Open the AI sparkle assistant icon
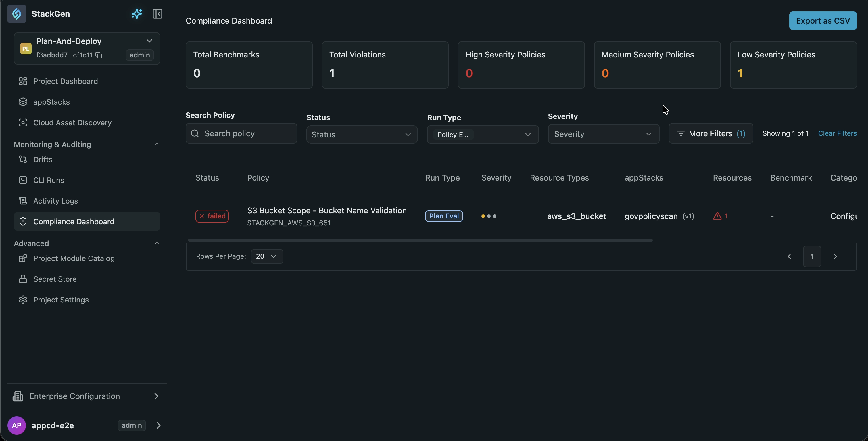868x441 pixels. coord(137,14)
